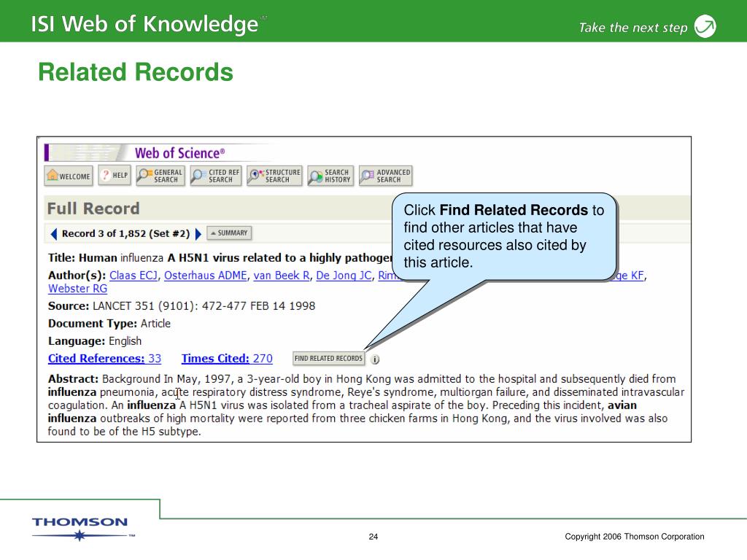This screenshot has width=747, height=560.
Task: Go to the previous record arrow
Action: click(54, 234)
